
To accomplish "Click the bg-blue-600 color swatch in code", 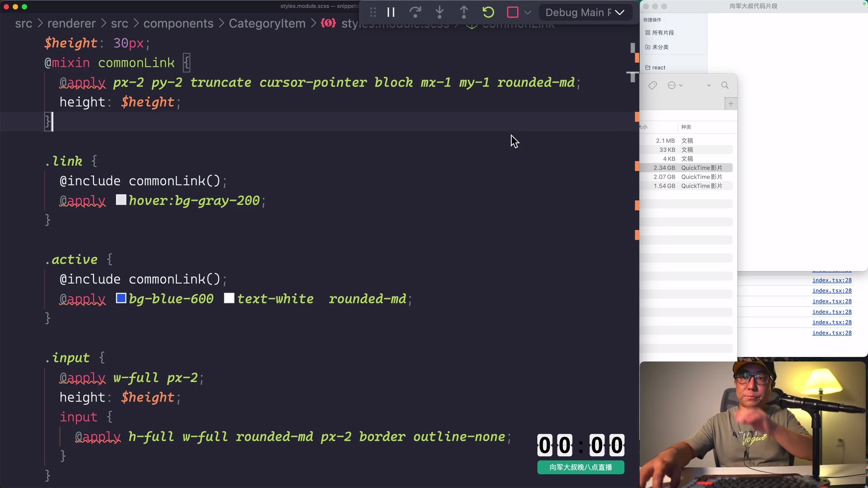I will [x=120, y=298].
